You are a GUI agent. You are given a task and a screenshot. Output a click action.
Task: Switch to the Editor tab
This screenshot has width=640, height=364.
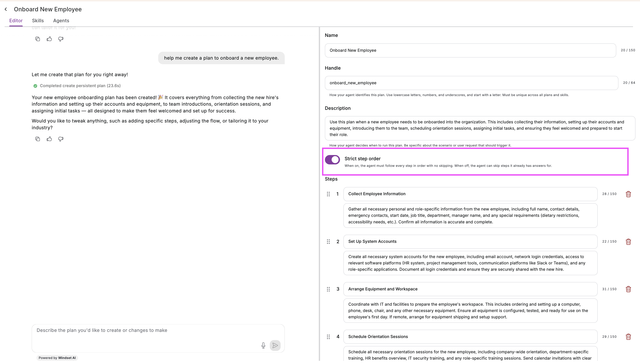(16, 21)
